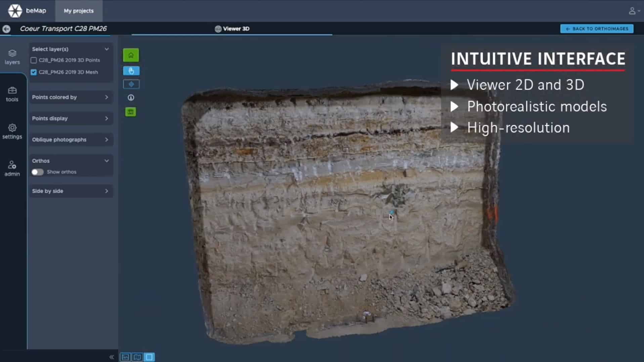Expand the Side by side section
Image resolution: width=644 pixels, height=362 pixels.
pyautogui.click(x=71, y=191)
